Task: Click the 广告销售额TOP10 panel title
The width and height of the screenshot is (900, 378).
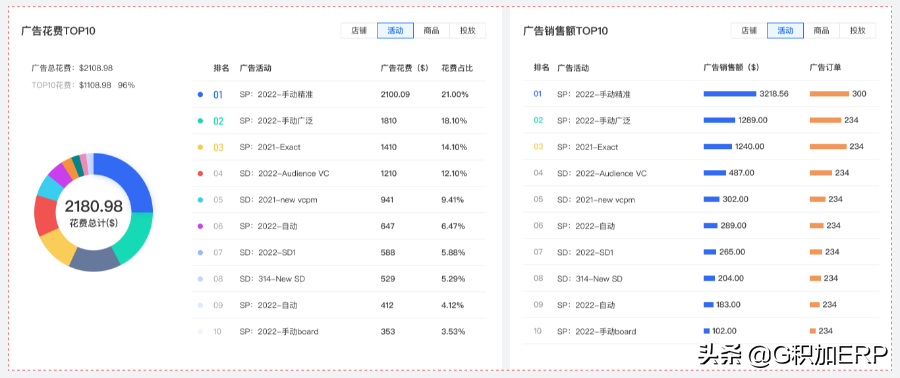Action: click(x=565, y=31)
